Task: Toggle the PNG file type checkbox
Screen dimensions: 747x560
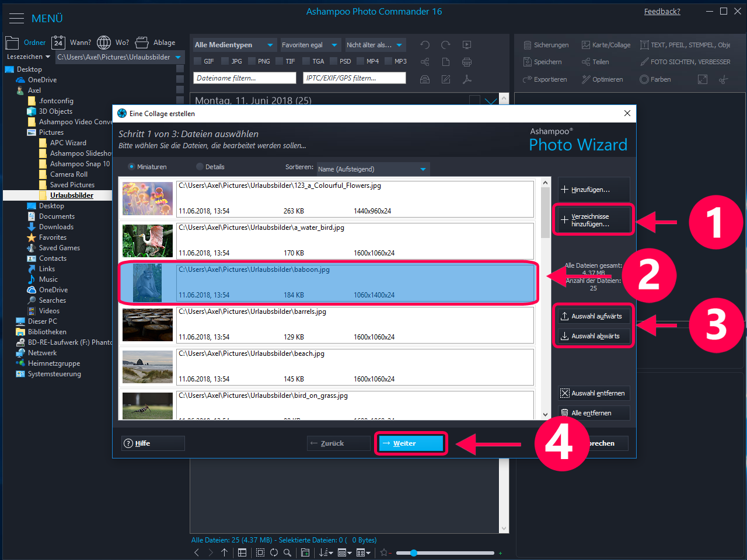Action: (x=252, y=61)
